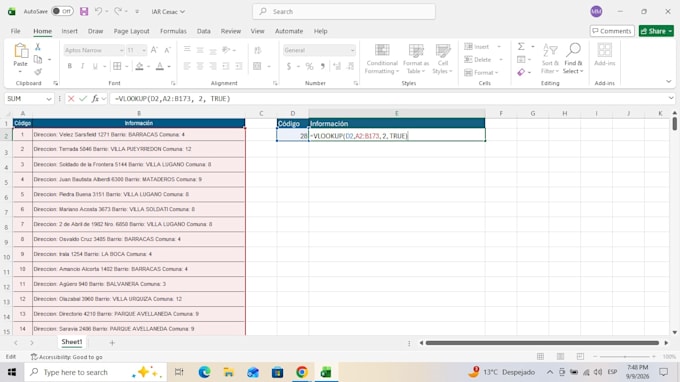The height and width of the screenshot is (382, 680).
Task: Open the Formulas ribbon tab
Action: (173, 31)
